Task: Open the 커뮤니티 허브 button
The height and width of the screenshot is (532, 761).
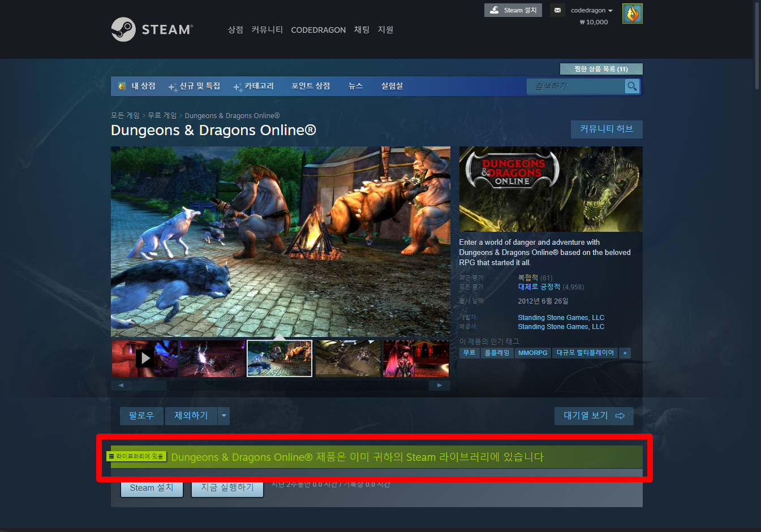Action: pyautogui.click(x=607, y=129)
